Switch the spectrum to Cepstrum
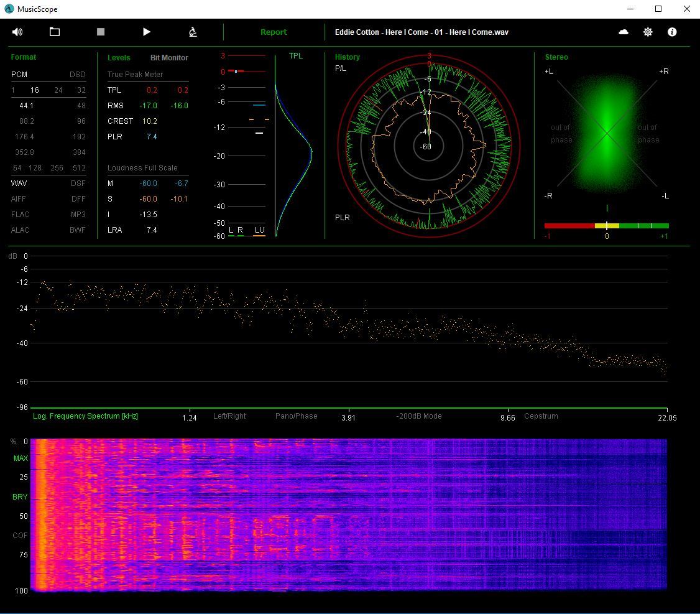The width and height of the screenshot is (700, 614). click(541, 416)
